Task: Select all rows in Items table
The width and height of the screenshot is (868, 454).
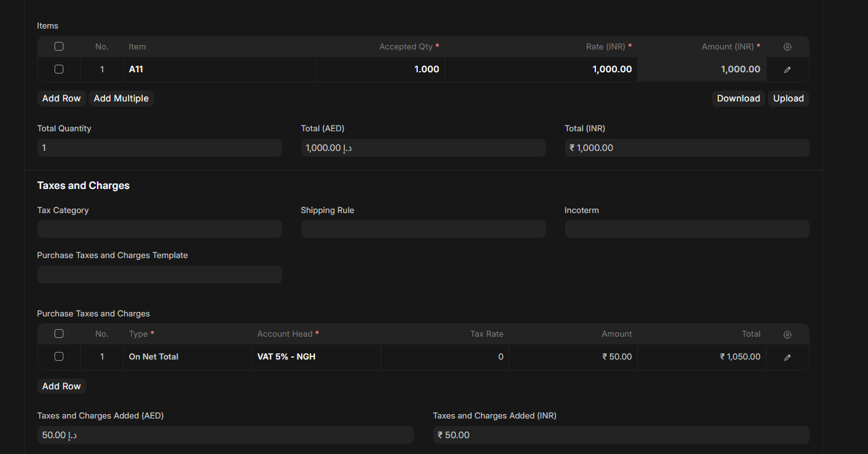Action: point(59,46)
